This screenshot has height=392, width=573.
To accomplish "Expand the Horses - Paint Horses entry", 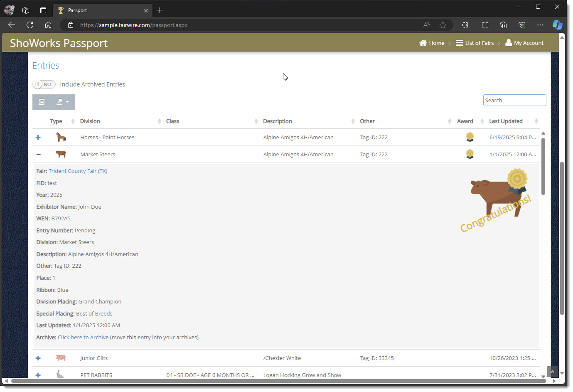I will (x=38, y=138).
